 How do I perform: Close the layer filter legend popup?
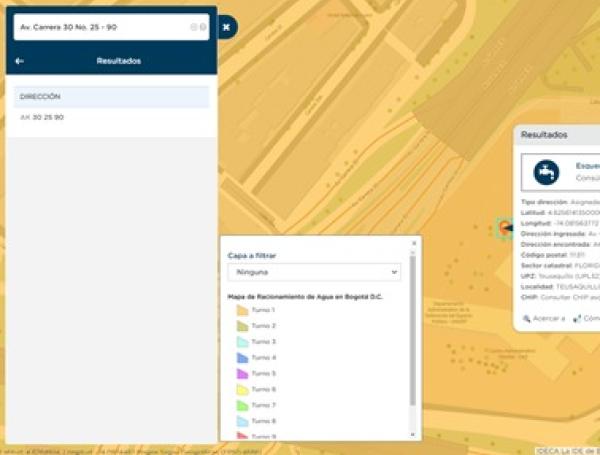tap(413, 243)
